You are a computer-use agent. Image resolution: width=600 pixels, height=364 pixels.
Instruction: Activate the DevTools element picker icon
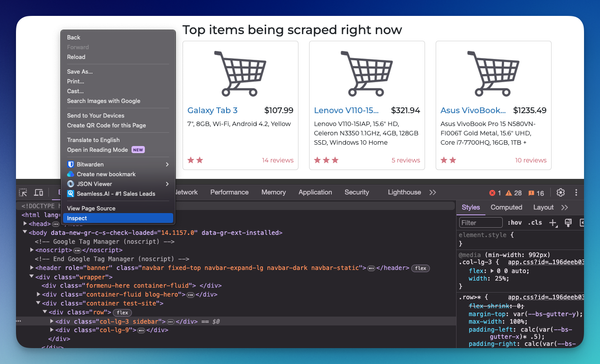pyautogui.click(x=23, y=193)
